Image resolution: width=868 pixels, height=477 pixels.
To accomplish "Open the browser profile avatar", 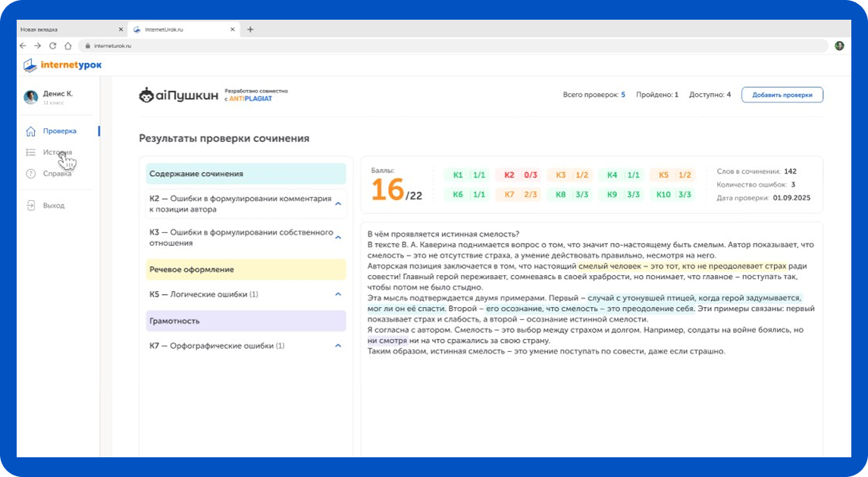I will pyautogui.click(x=839, y=46).
